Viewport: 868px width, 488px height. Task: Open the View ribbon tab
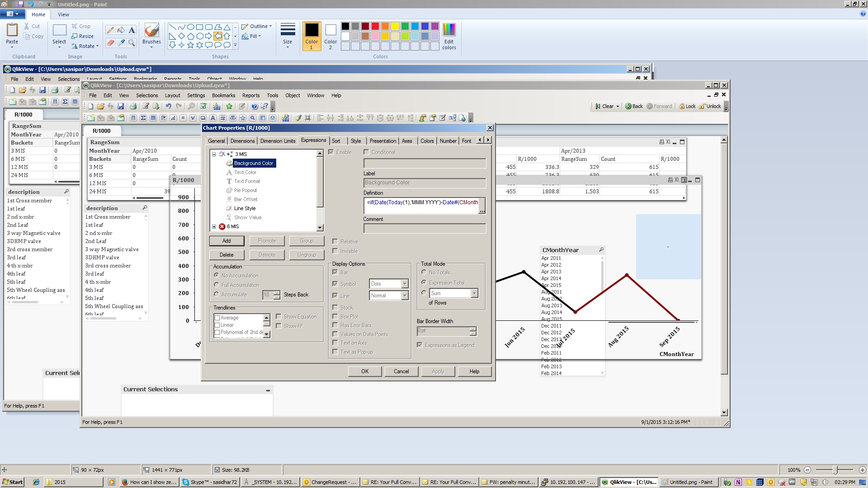(63, 14)
